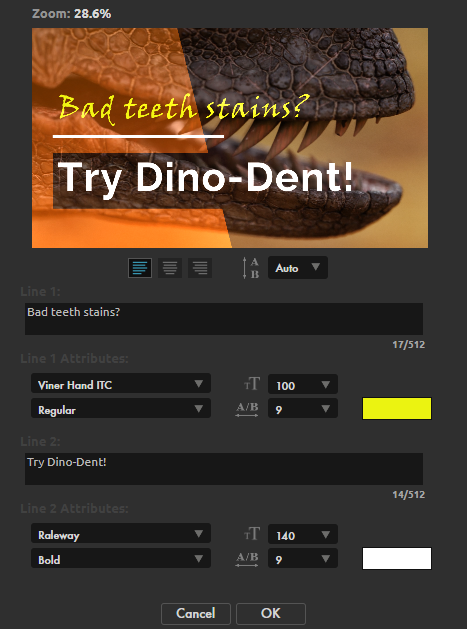This screenshot has width=467, height=629.
Task: Open the yellow Line 1 color swatch
Action: [x=397, y=408]
